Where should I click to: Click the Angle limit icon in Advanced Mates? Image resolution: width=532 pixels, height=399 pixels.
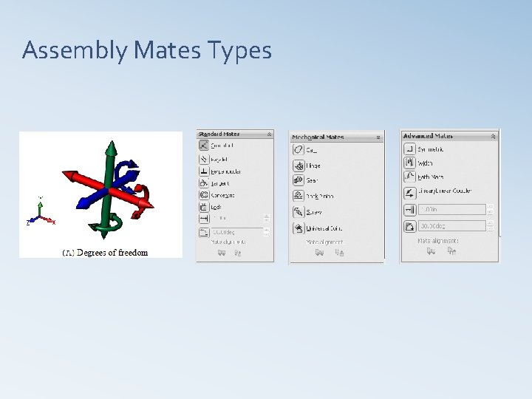tap(409, 226)
